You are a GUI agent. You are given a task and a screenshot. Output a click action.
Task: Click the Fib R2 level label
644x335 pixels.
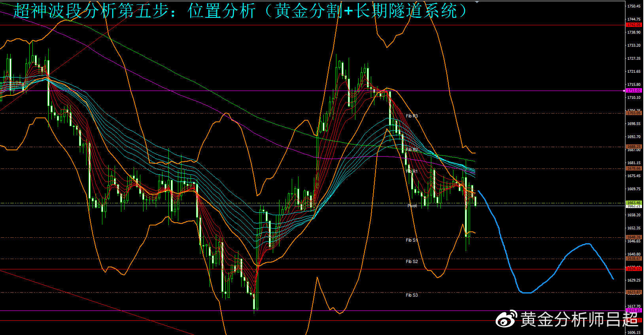tap(412, 150)
